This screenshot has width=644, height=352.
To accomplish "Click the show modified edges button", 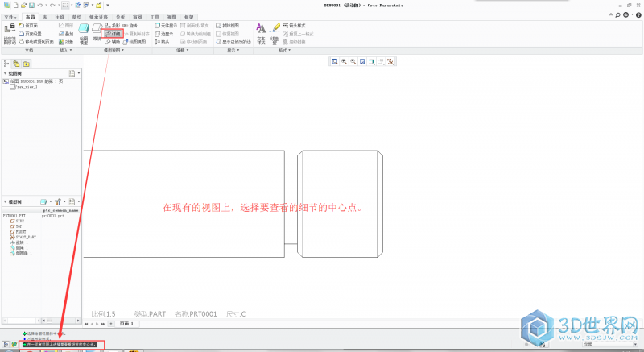I will (x=233, y=42).
